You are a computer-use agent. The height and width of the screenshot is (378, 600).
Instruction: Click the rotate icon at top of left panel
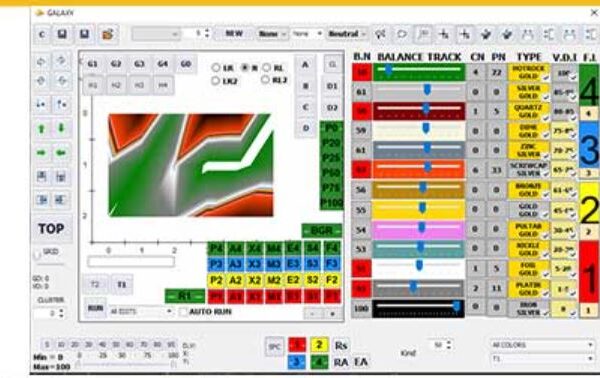point(41,61)
